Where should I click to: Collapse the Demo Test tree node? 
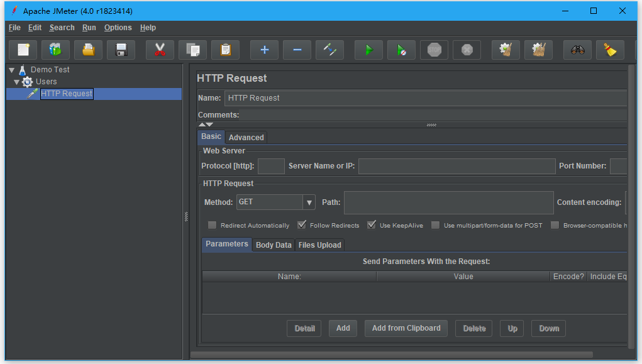click(x=11, y=70)
